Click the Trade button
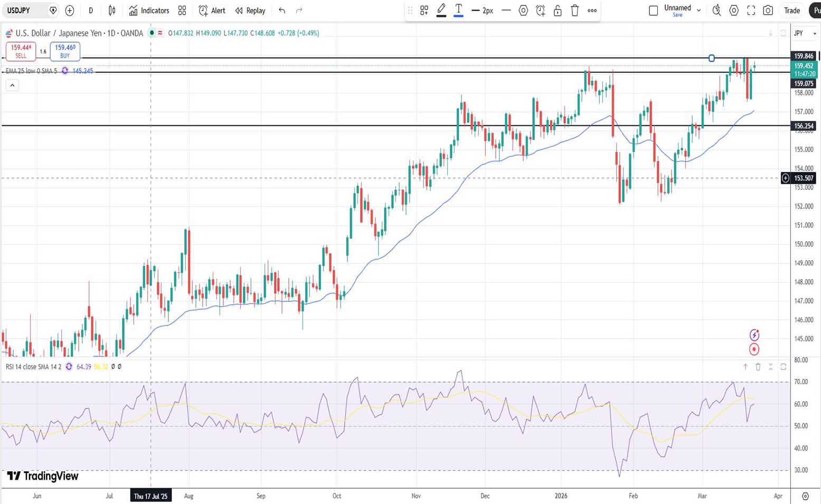821x504 pixels. click(791, 11)
